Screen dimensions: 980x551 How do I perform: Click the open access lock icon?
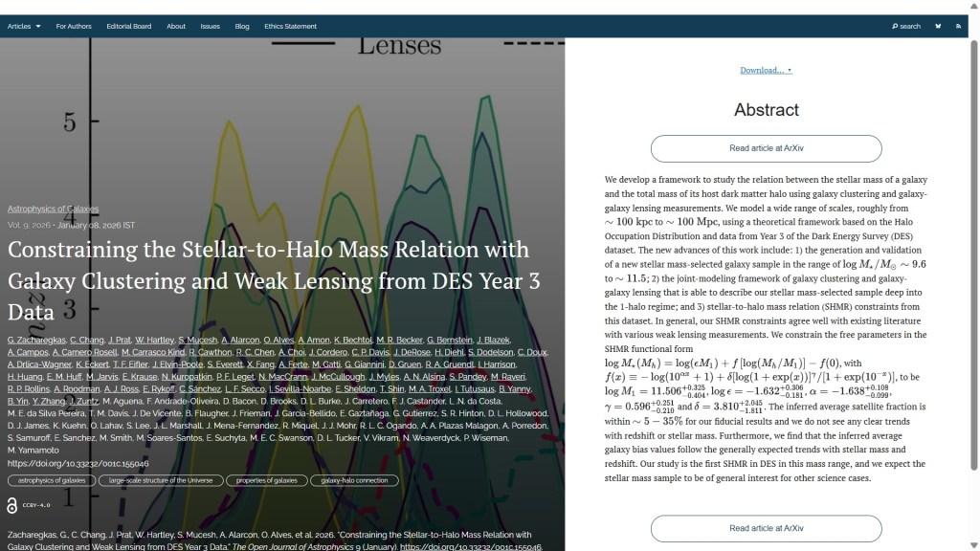pos(11,506)
